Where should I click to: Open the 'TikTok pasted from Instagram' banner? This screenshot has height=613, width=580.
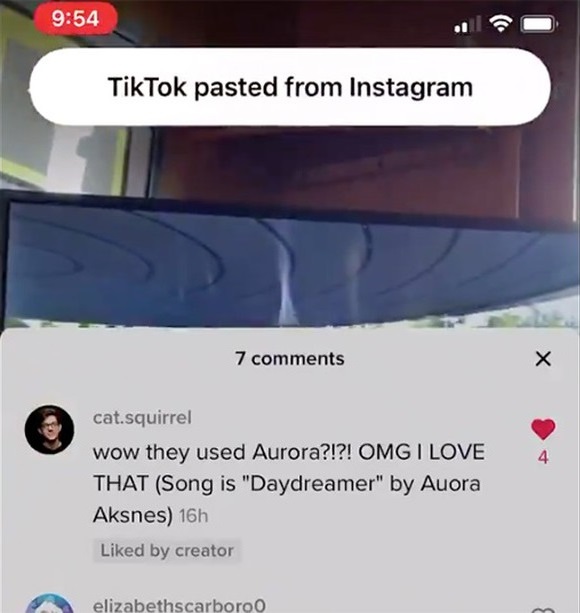point(290,87)
